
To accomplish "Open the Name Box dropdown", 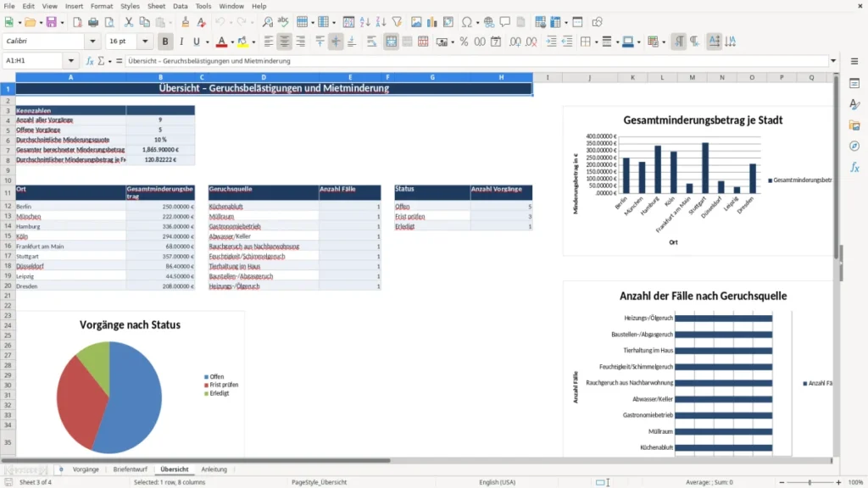I will point(71,61).
